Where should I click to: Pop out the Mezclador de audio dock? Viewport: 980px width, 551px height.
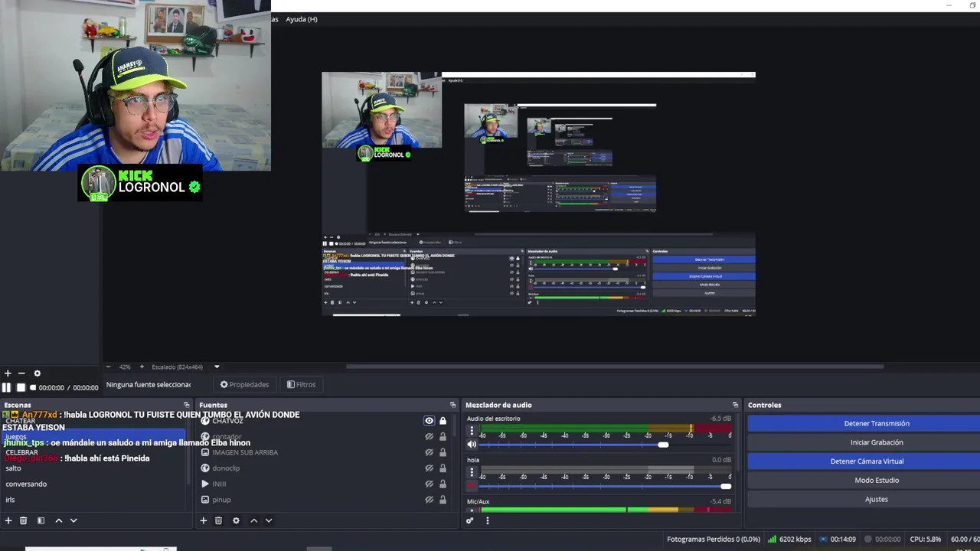(735, 405)
